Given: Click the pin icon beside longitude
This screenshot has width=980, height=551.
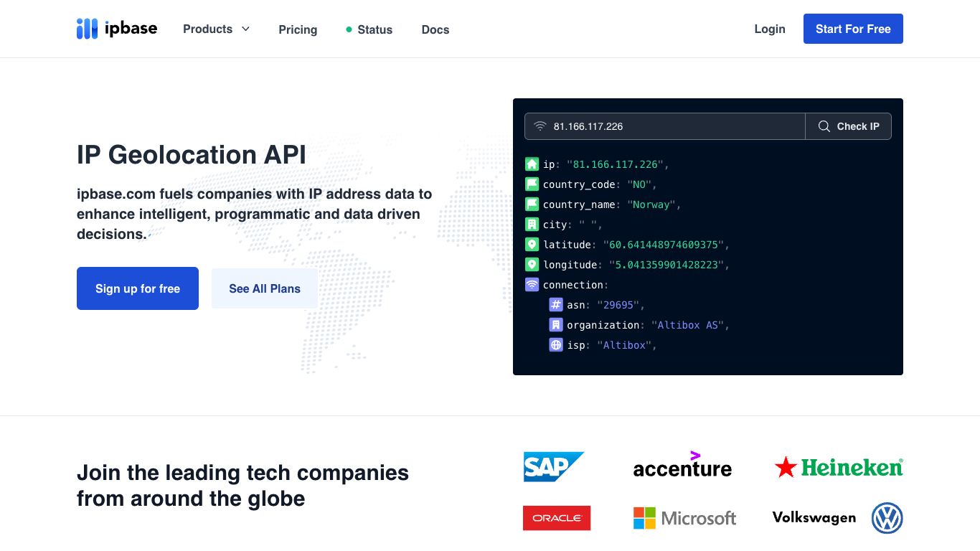Looking at the screenshot, I should (x=532, y=265).
